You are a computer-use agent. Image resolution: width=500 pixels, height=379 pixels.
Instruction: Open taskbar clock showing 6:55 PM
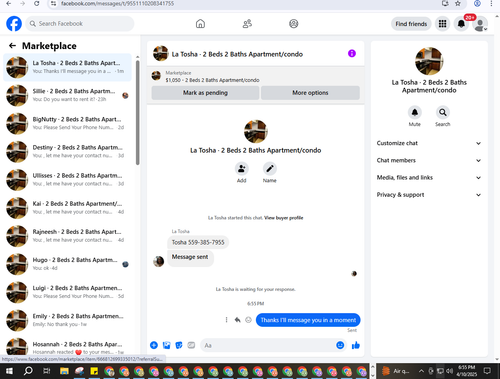click(x=467, y=371)
